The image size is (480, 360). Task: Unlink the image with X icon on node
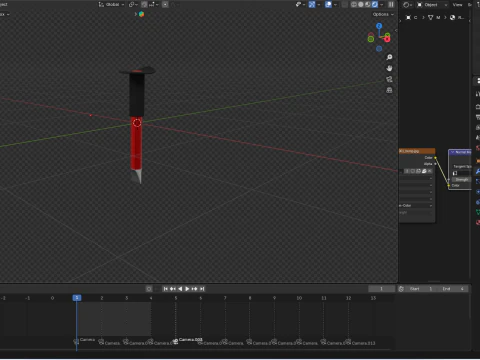430,171
